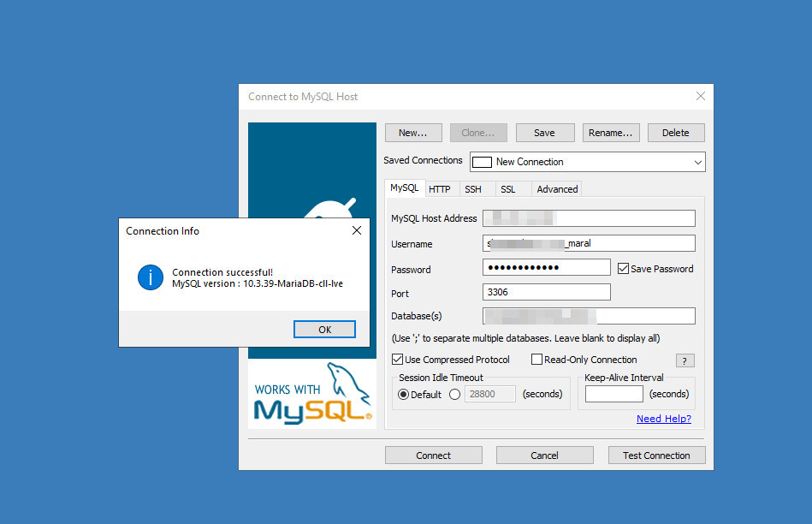Run Test Connection
The width and height of the screenshot is (812, 524).
[656, 455]
